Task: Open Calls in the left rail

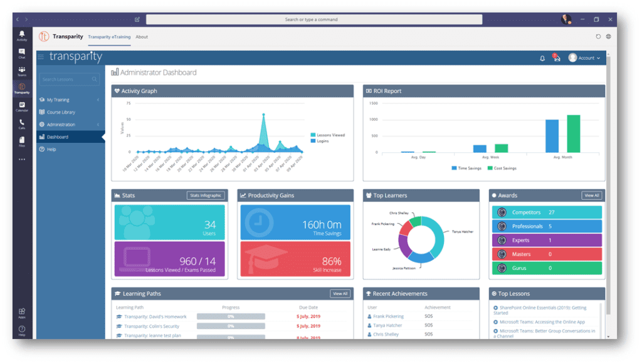Action: pos(22,123)
